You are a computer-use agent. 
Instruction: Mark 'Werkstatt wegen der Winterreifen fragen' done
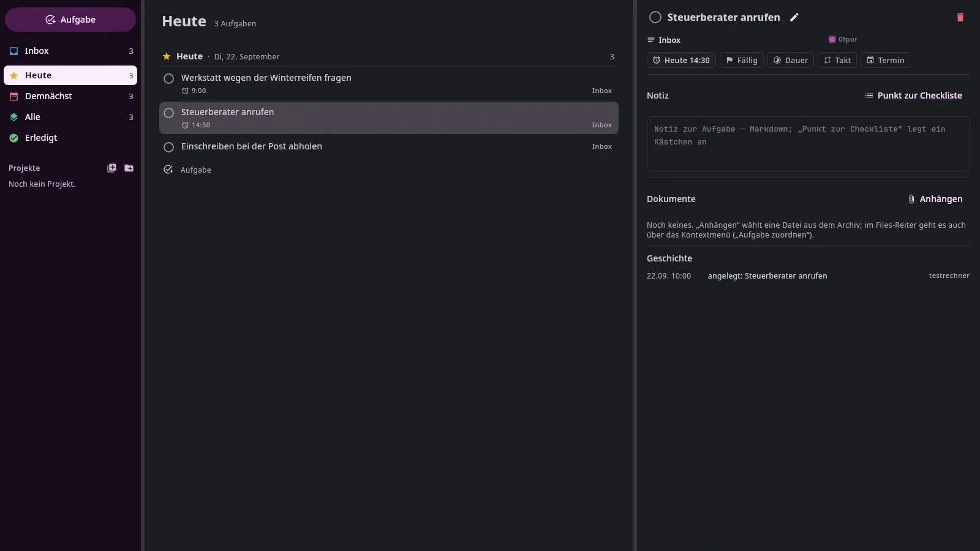coord(169,78)
